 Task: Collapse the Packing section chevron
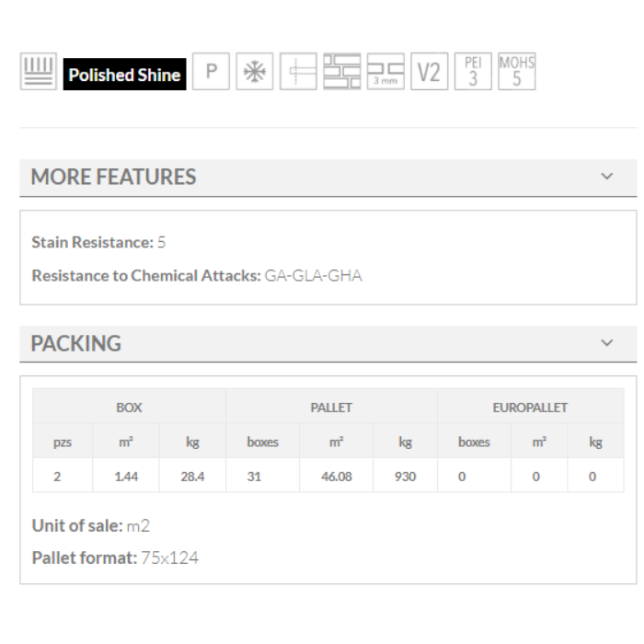(x=605, y=343)
